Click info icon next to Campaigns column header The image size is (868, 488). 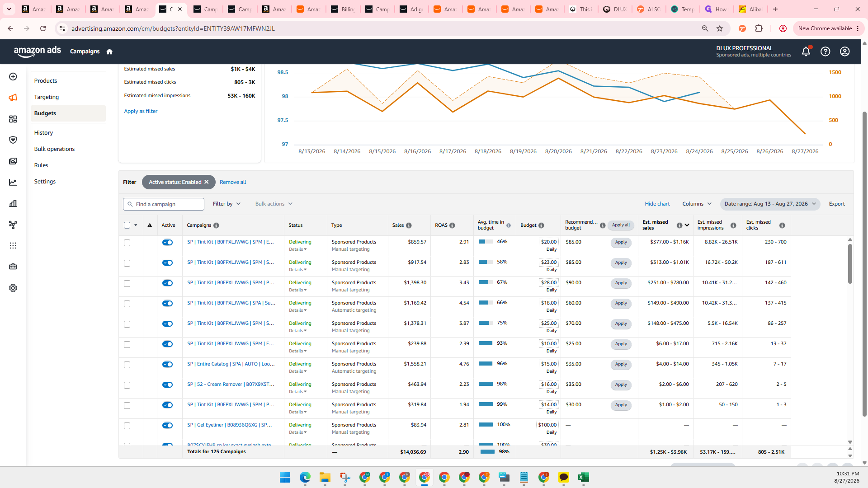[x=216, y=225]
